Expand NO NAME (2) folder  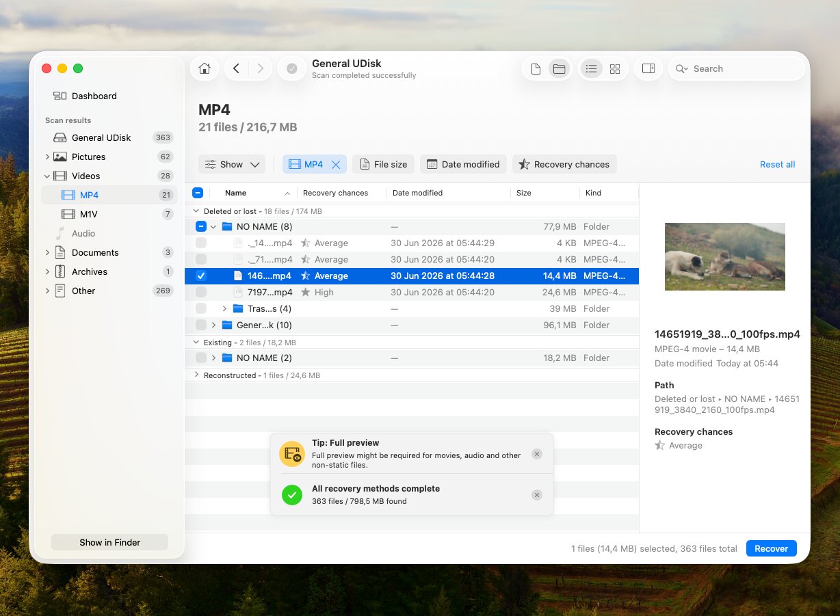[213, 358]
